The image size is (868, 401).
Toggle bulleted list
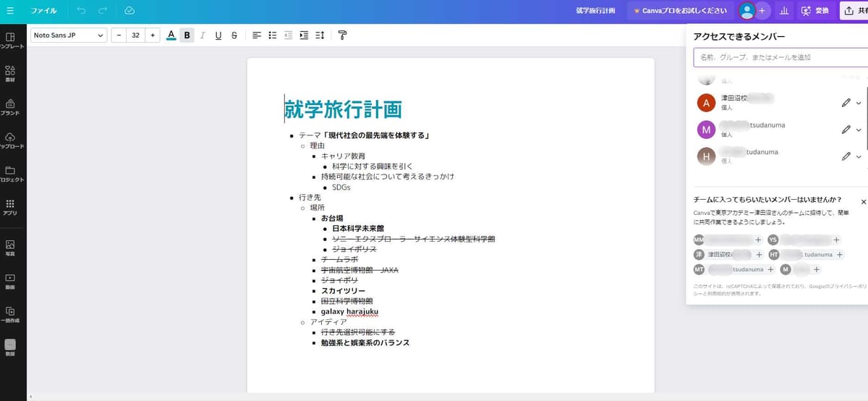tap(273, 35)
